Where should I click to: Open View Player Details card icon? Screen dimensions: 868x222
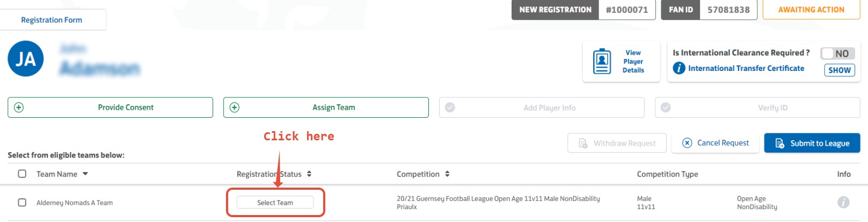tap(602, 61)
